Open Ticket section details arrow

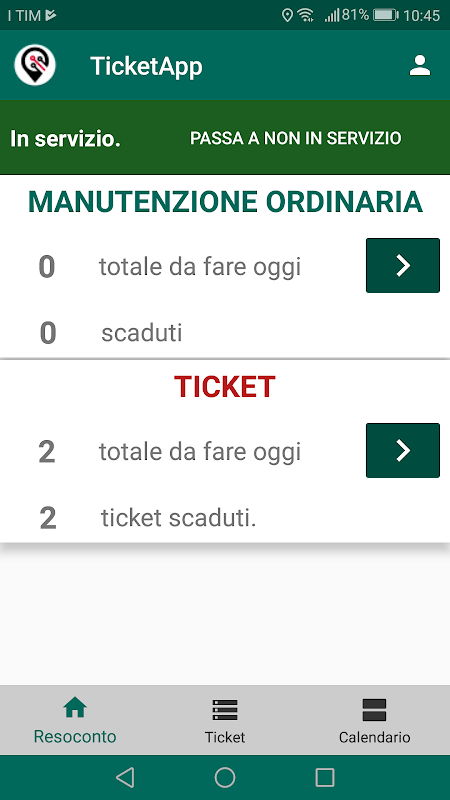tap(403, 450)
